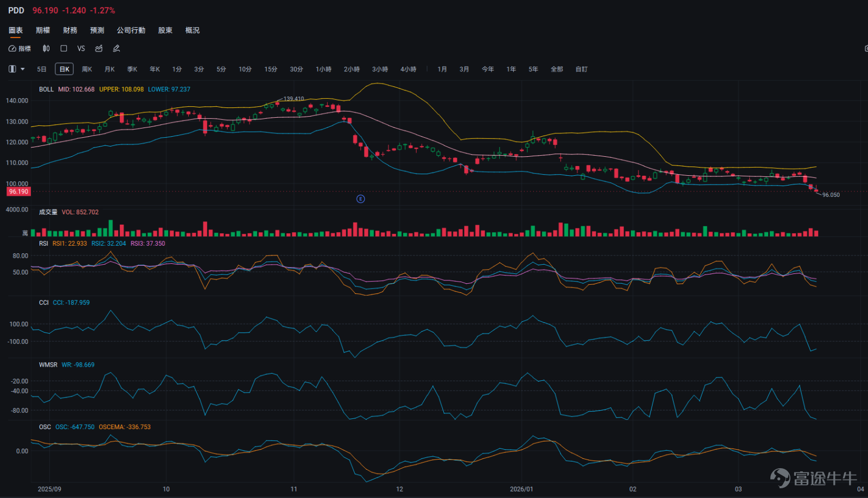
Task: Open the chart layout dropdown
Action: point(16,69)
